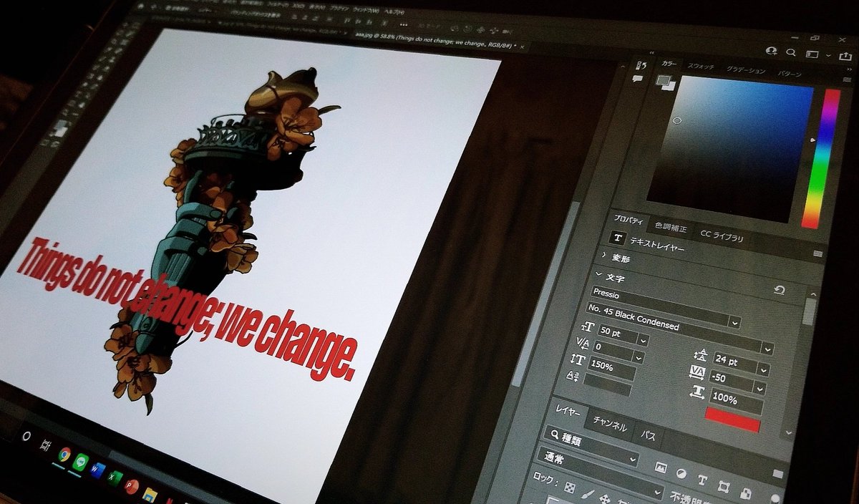Open the account profile icon near search
Screen dimensions: 859x504
[771, 51]
